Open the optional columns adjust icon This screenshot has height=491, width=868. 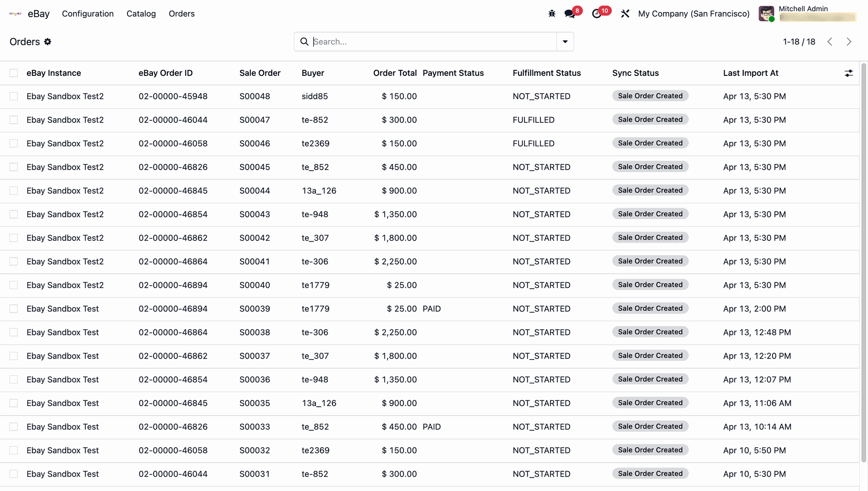(849, 73)
